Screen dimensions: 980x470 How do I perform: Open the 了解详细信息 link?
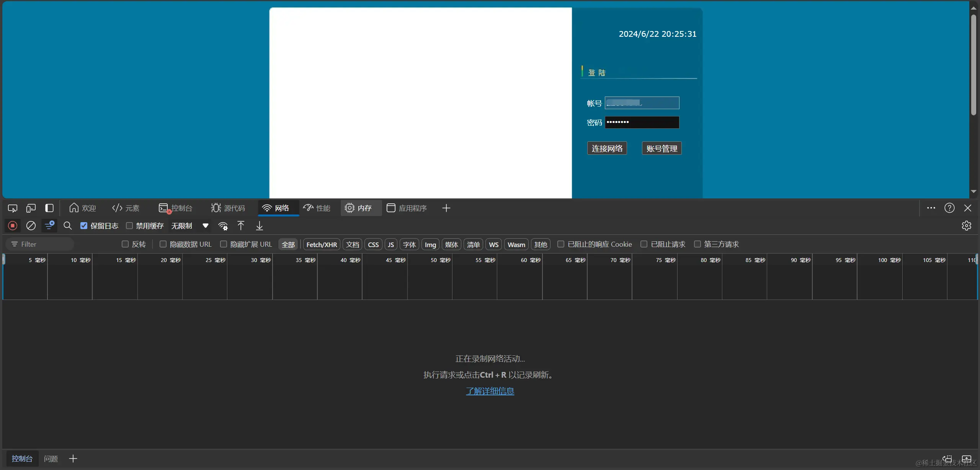(490, 391)
